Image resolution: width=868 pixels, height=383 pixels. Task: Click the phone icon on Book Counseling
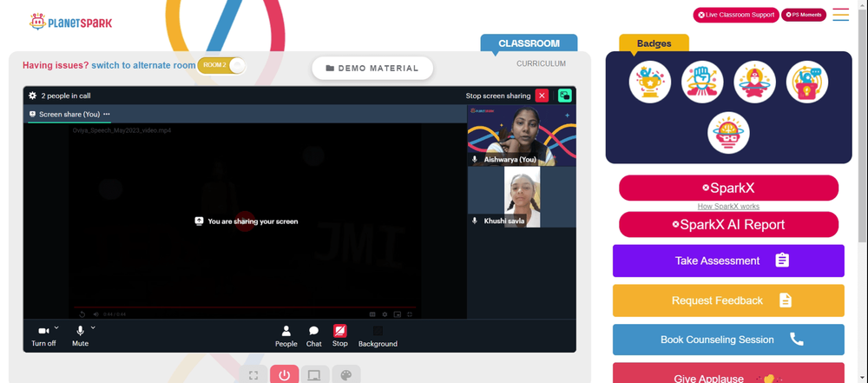pos(797,340)
